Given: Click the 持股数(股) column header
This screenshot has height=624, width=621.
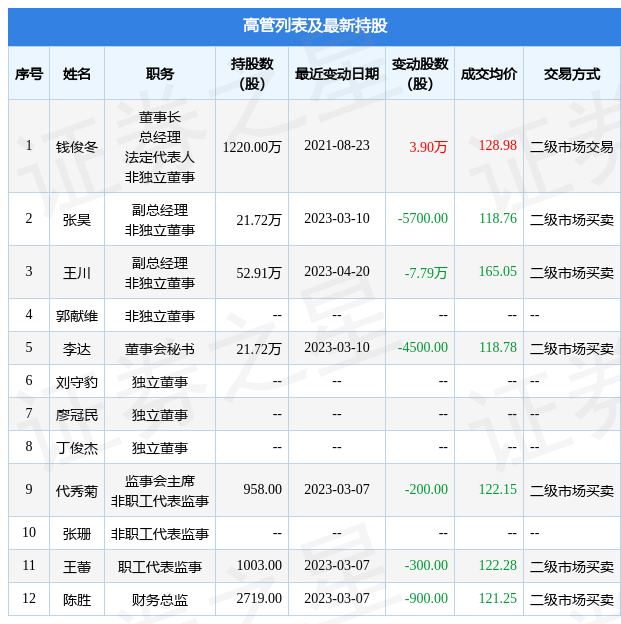Looking at the screenshot, I should click(252, 74).
